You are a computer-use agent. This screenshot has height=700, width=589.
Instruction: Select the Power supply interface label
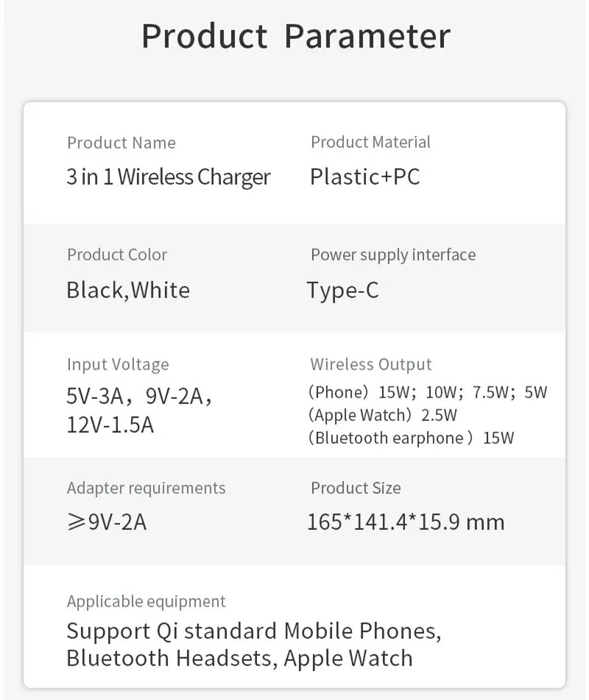393,255
